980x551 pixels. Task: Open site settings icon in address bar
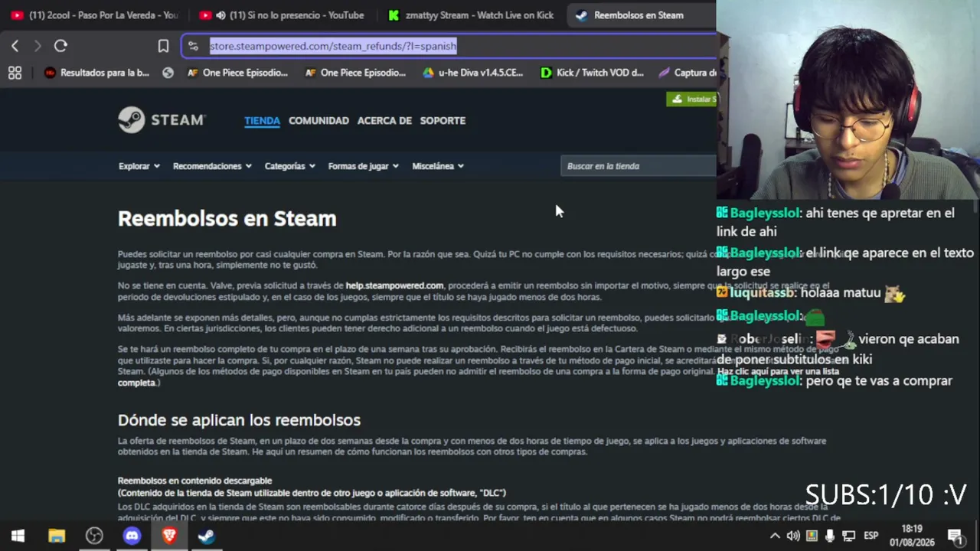pyautogui.click(x=193, y=46)
